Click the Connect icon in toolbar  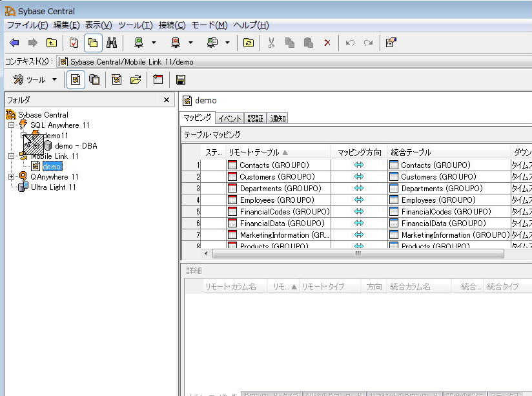(x=139, y=43)
